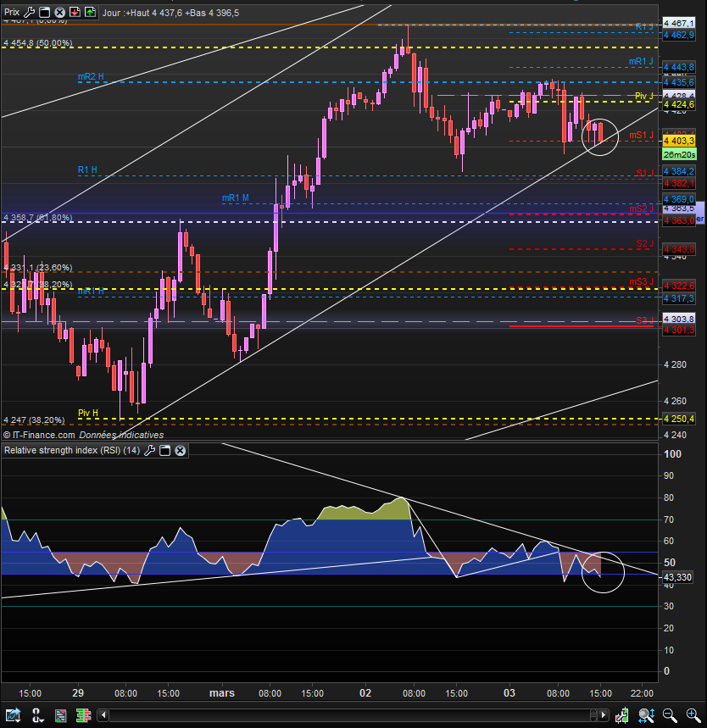Zoom out the chart with minus magnifier

click(670, 715)
